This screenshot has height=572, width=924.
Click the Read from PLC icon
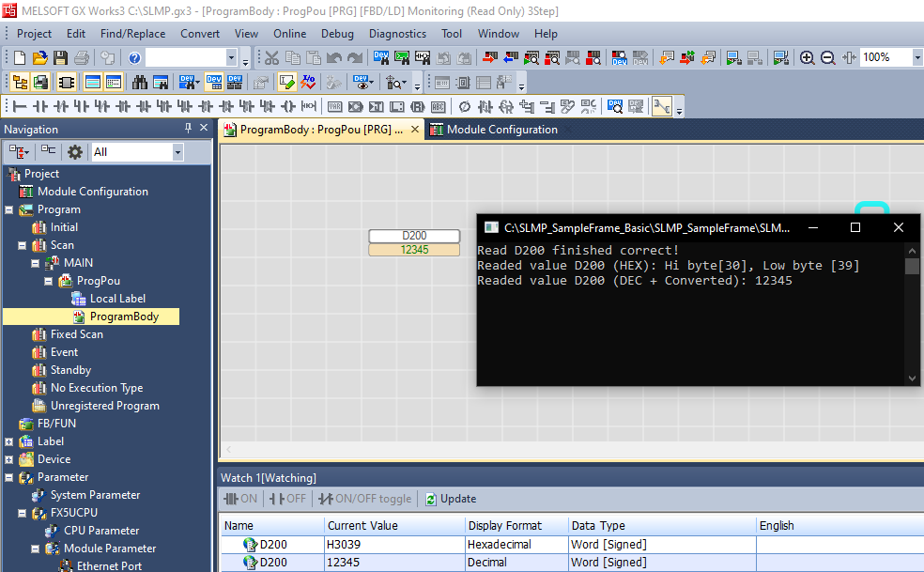tap(510, 58)
